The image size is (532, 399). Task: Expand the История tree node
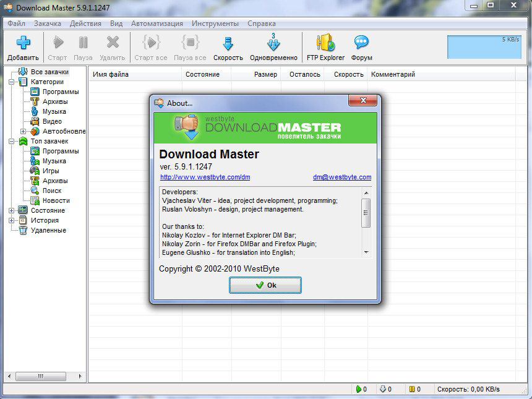pyautogui.click(x=12, y=220)
